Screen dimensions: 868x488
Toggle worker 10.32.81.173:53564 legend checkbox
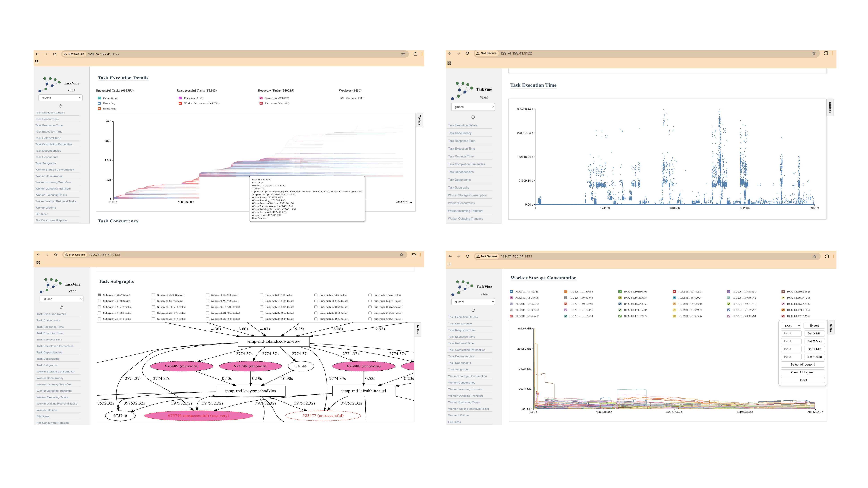[x=783, y=316]
